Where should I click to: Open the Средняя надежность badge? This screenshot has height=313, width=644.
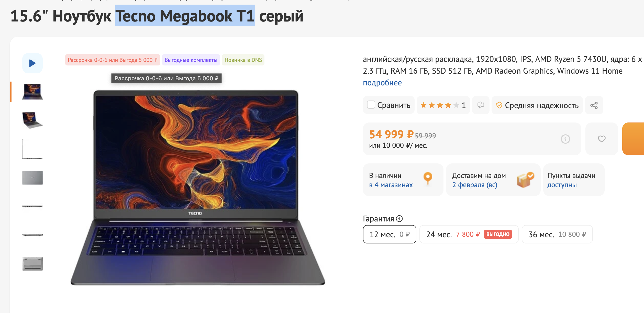[x=537, y=105]
